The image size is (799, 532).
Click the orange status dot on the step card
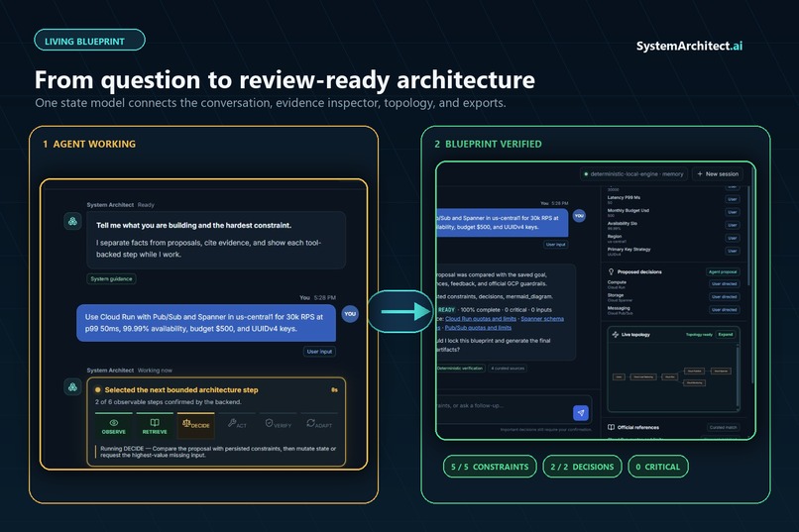[97, 390]
